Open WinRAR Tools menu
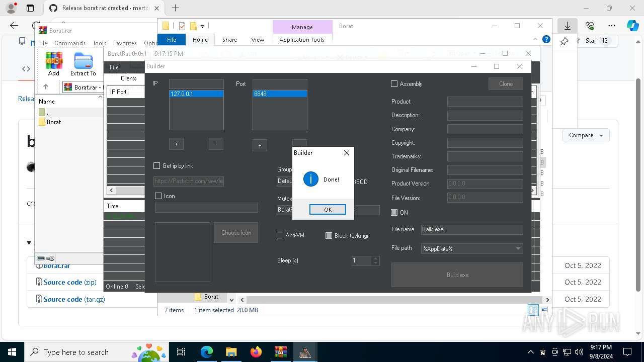This screenshot has height=362, width=644. click(99, 43)
